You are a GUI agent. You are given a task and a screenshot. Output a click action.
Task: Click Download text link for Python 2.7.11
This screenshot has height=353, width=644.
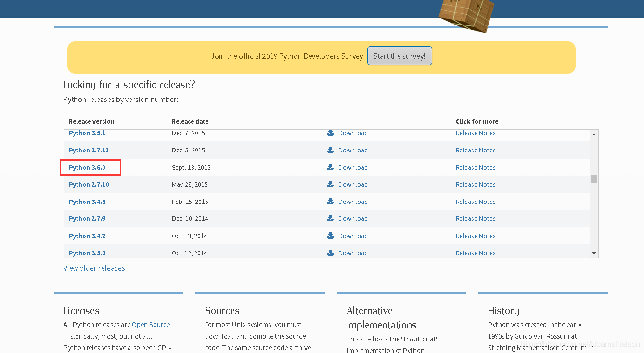pyautogui.click(x=353, y=150)
